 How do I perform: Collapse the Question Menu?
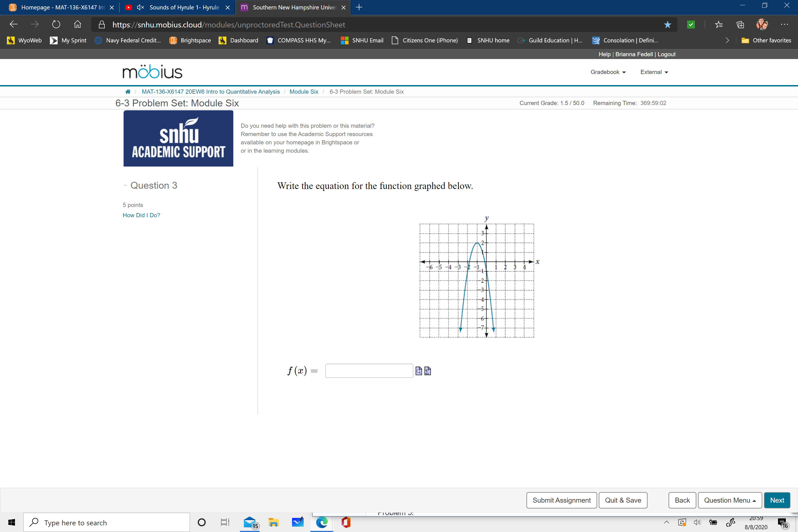(x=730, y=500)
